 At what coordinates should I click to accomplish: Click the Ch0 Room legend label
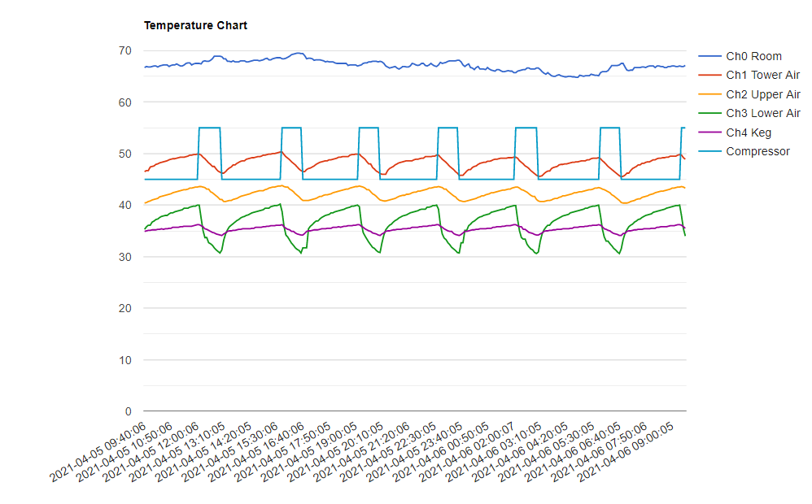[x=753, y=56]
